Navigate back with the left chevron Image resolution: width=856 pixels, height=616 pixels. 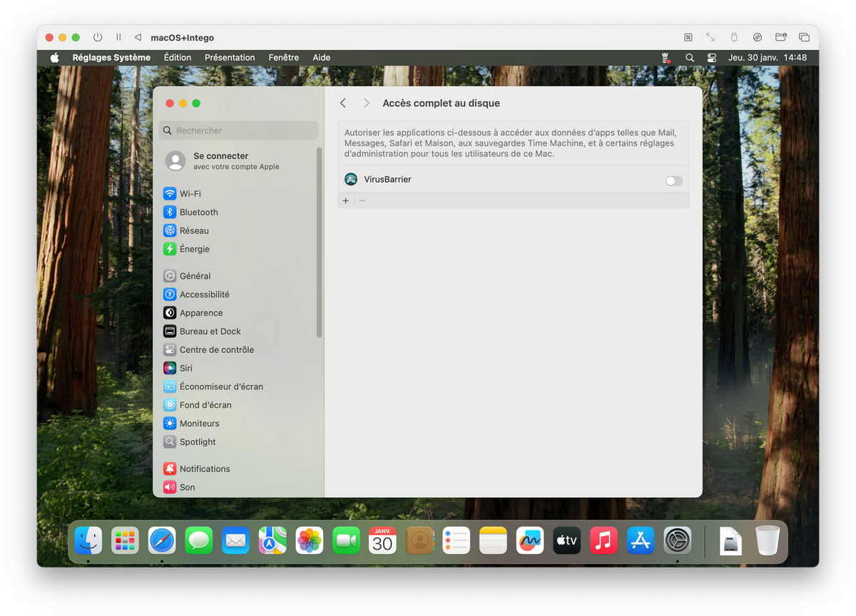click(343, 103)
